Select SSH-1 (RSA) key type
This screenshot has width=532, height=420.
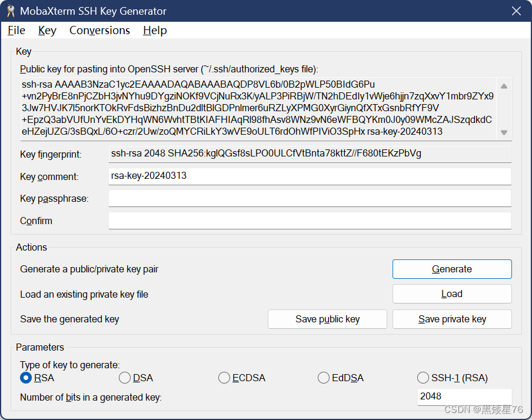[423, 378]
